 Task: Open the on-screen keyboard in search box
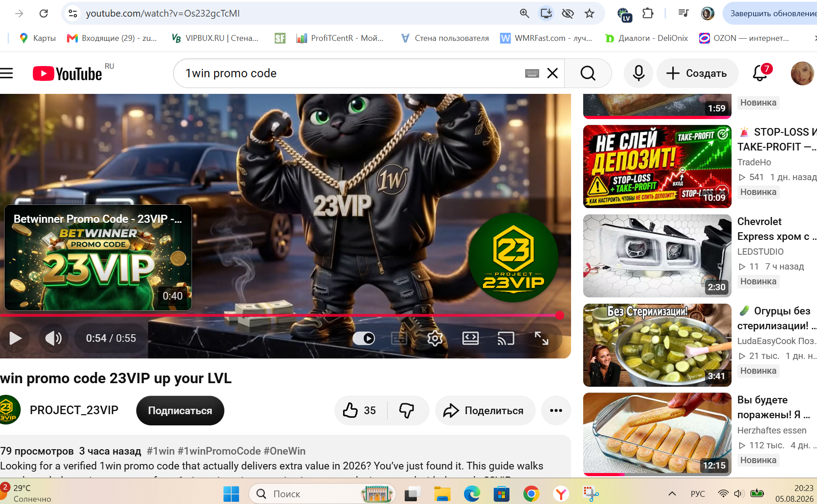pos(532,73)
